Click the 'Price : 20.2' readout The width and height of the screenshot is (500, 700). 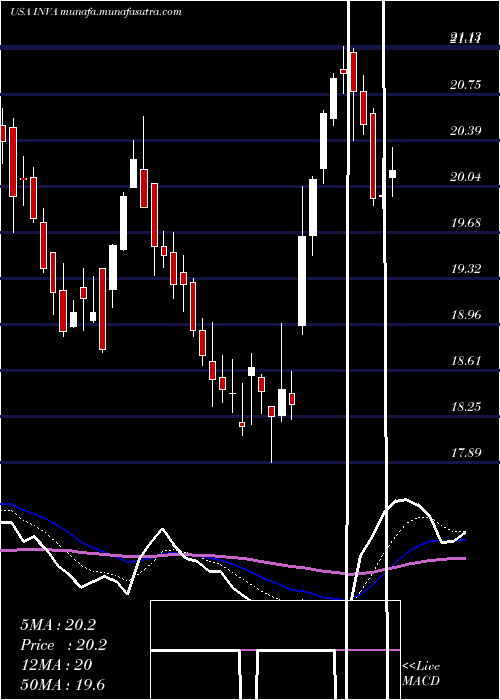click(63, 645)
